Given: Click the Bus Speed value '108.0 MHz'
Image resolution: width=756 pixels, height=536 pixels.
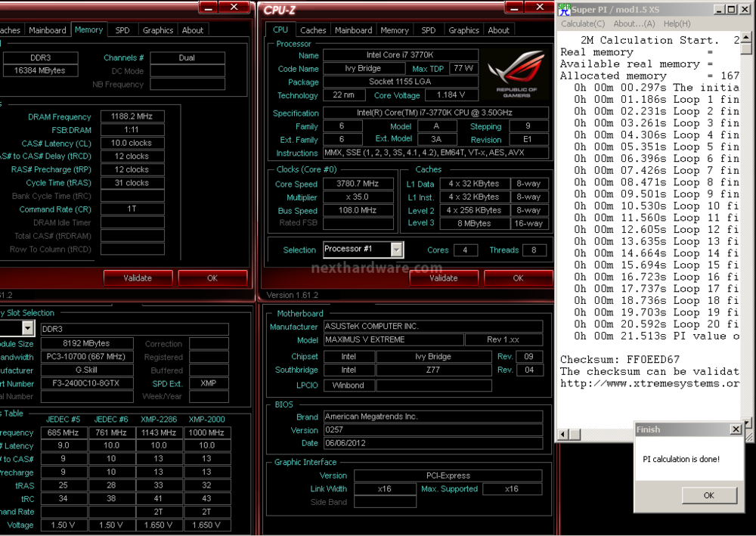Looking at the screenshot, I should point(358,210).
